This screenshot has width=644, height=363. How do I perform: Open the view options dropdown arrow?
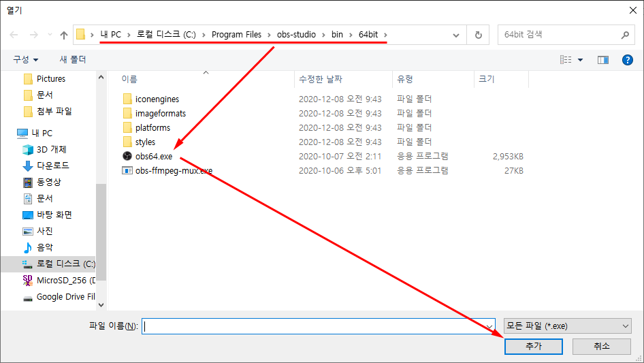pyautogui.click(x=580, y=60)
